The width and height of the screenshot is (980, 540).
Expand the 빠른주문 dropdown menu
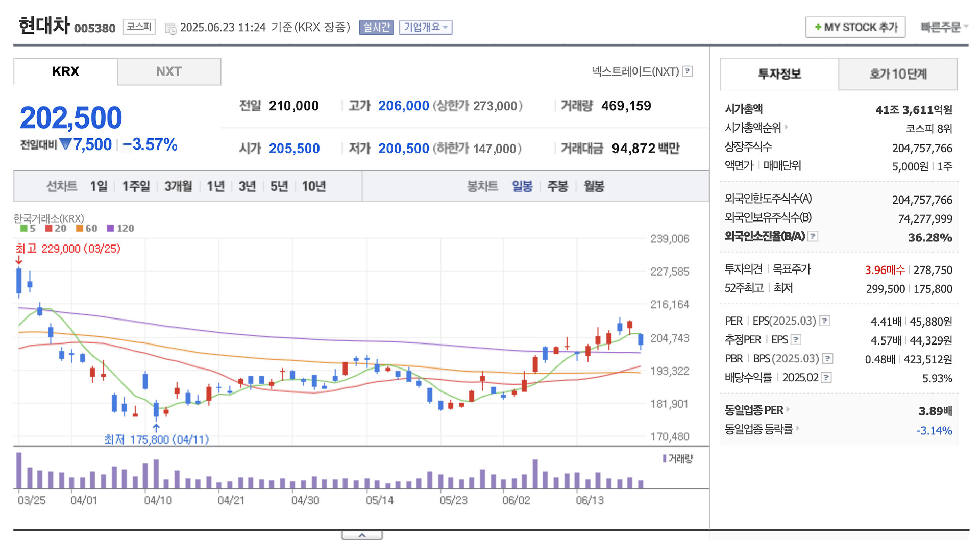coord(944,27)
